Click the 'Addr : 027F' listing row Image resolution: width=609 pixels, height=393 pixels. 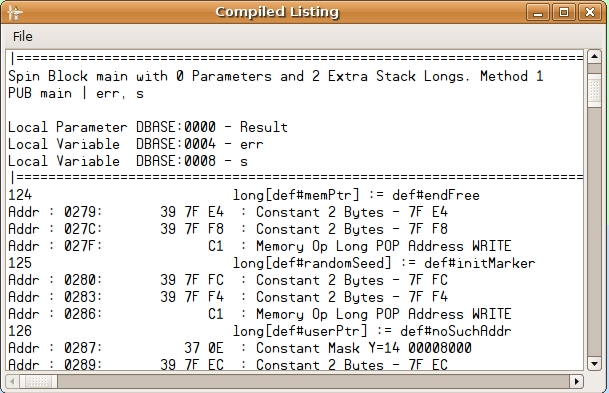tap(260, 246)
